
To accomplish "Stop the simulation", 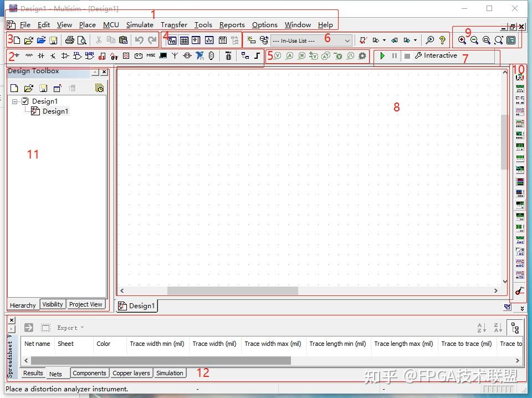I will (x=406, y=55).
